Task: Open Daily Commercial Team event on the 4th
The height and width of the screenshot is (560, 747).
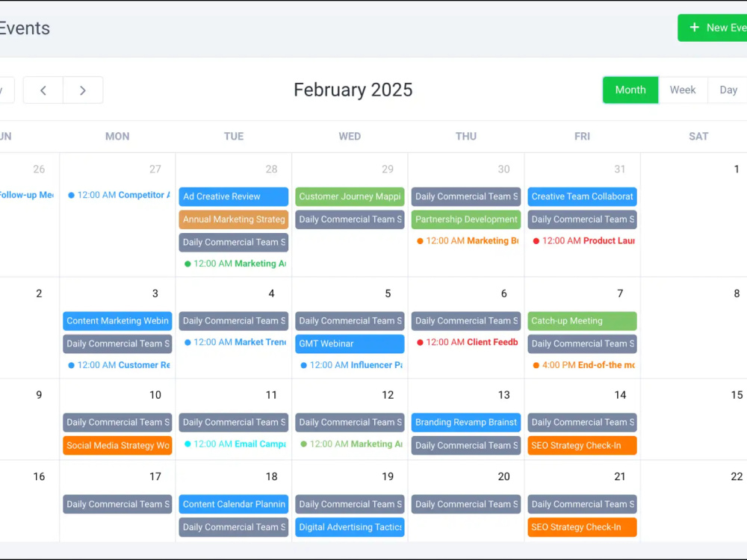Action: (233, 321)
